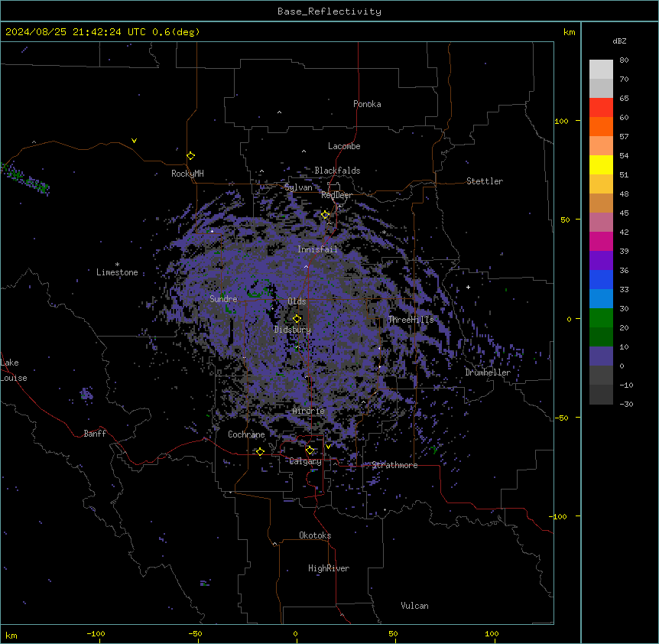
Task: Select the RedDeer city label
Action: coord(336,195)
